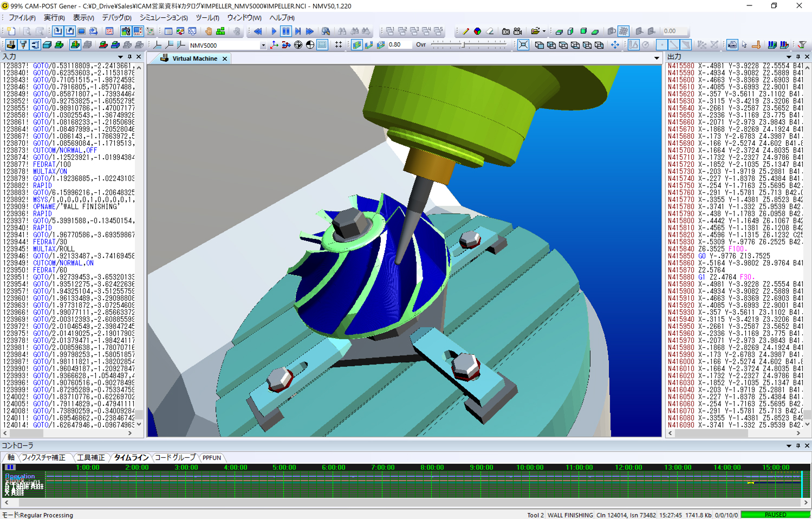
Task: Toggle the tool display icon button
Action: (23, 45)
